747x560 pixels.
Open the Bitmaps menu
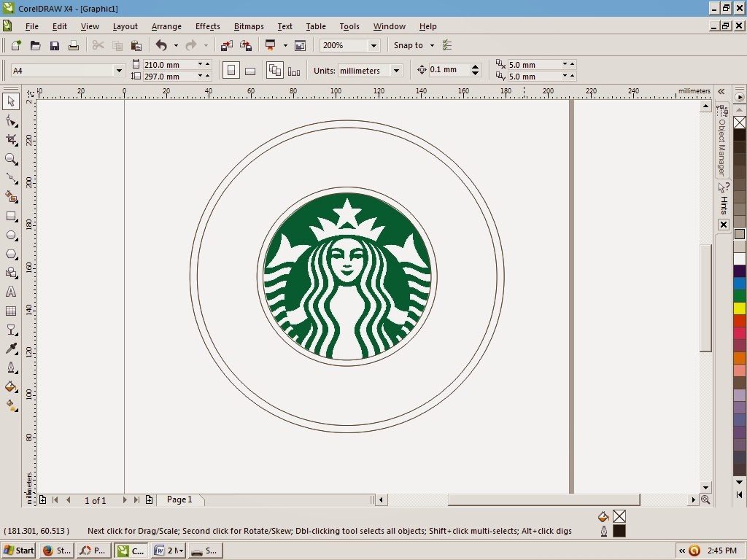click(x=248, y=26)
